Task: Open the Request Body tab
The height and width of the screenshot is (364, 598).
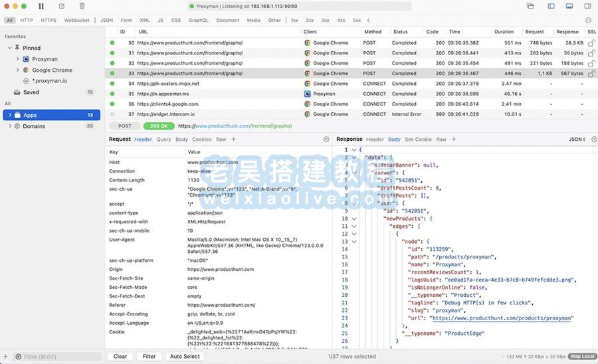Action: pos(181,139)
